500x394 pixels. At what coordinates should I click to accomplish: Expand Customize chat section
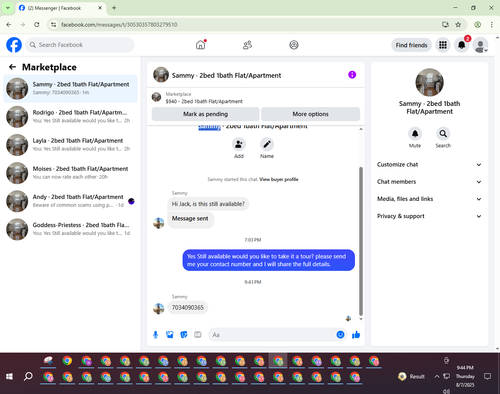(x=429, y=165)
